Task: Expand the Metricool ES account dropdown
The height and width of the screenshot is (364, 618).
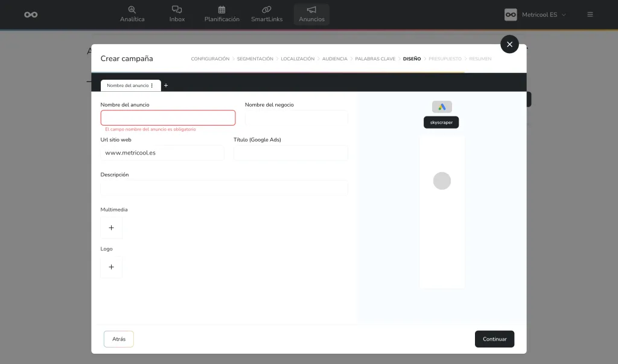Action: point(536,14)
